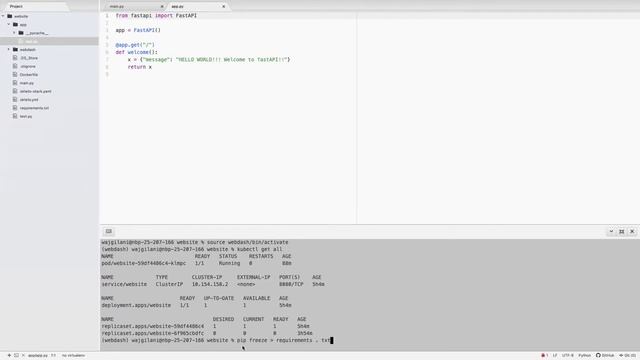Select the webdash folder icon
Screen dimensions: 640x360
pyautogui.click(x=16, y=49)
